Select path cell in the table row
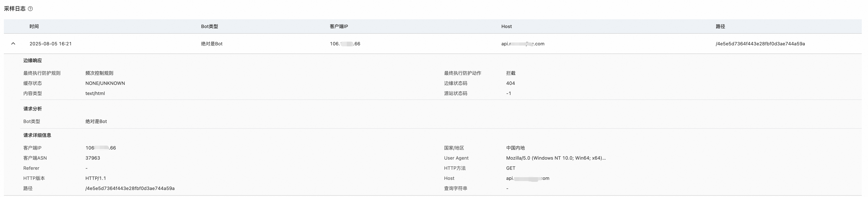This screenshot has height=197, width=868. [x=760, y=44]
